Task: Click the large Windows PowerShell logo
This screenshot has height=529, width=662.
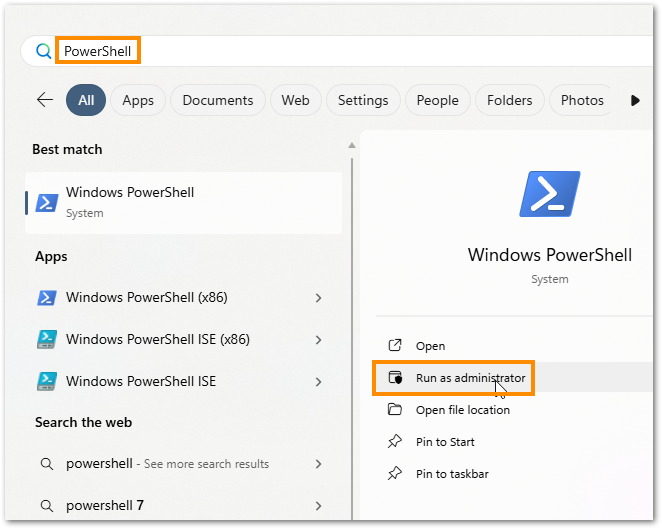Action: tap(549, 195)
